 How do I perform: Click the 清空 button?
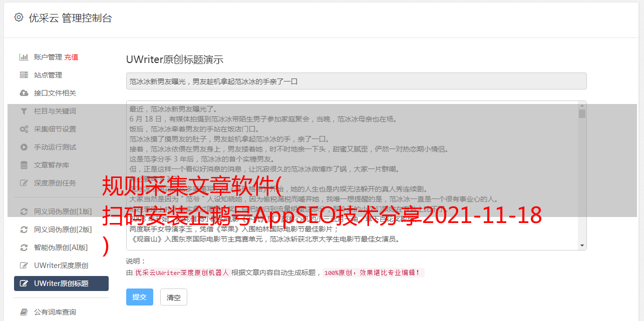click(173, 297)
